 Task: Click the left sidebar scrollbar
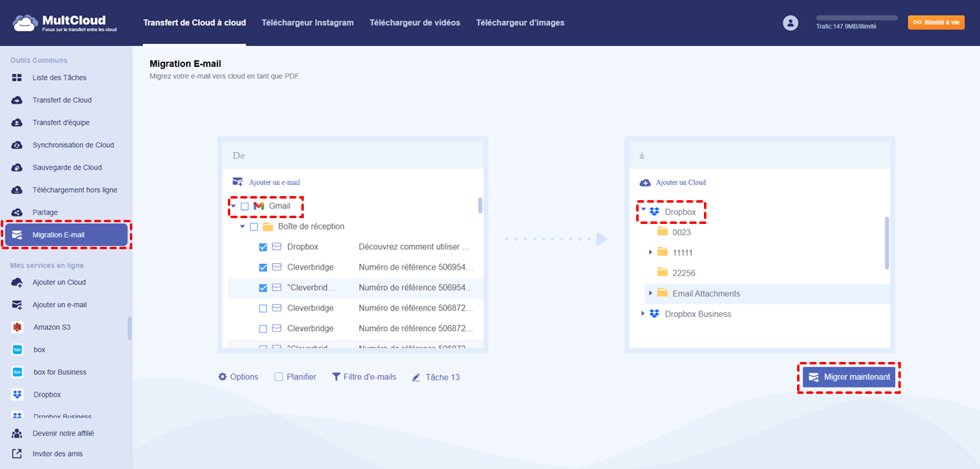pyautogui.click(x=129, y=328)
